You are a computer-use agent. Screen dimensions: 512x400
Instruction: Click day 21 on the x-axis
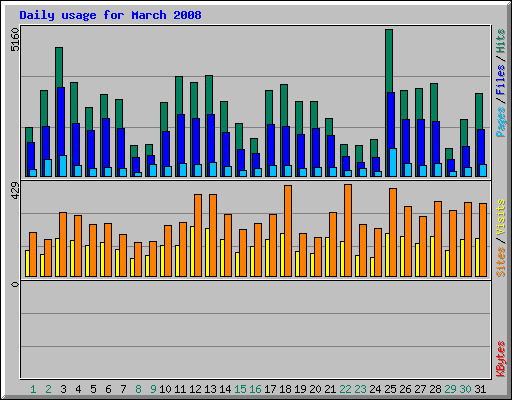[x=330, y=389]
